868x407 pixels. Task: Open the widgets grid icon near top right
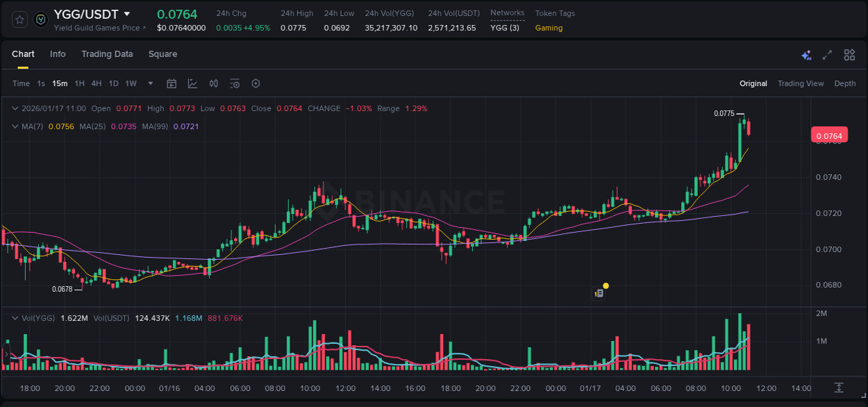click(x=849, y=54)
